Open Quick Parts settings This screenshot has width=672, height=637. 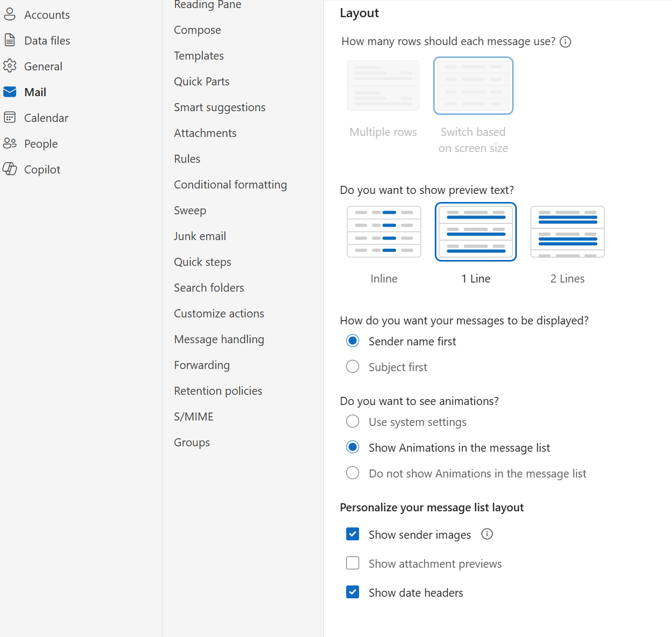[x=201, y=82]
